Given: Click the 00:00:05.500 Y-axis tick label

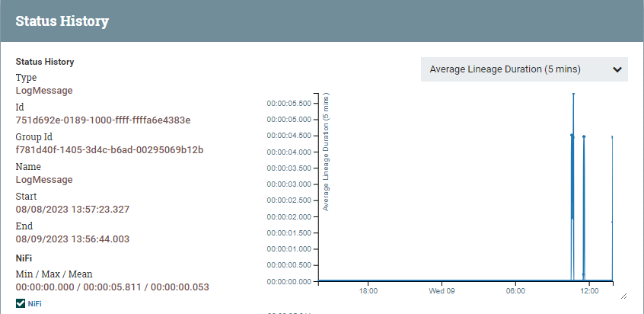Looking at the screenshot, I should [289, 104].
